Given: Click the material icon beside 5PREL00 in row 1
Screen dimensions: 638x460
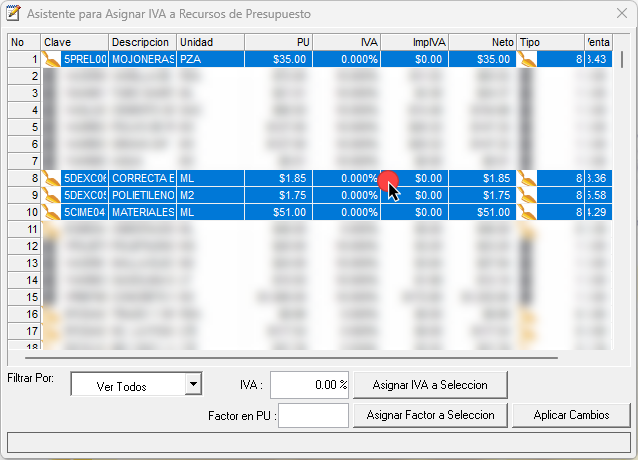Looking at the screenshot, I should click(52, 60).
